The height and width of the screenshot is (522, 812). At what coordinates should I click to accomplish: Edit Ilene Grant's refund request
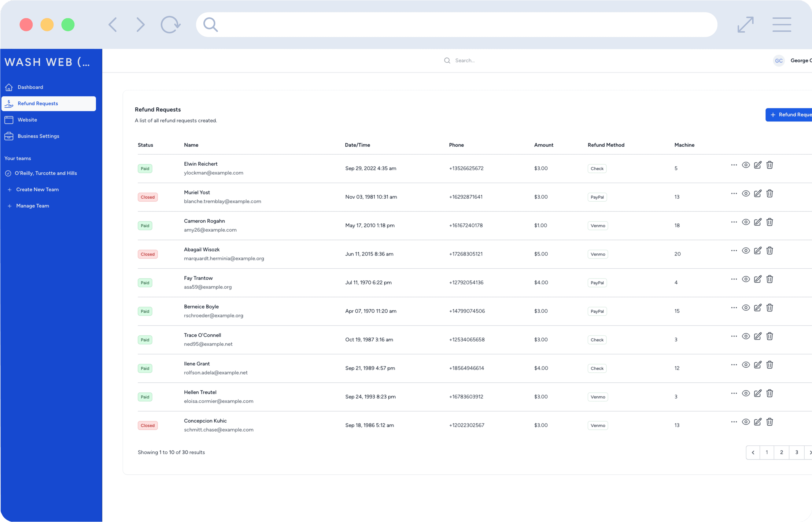(758, 365)
